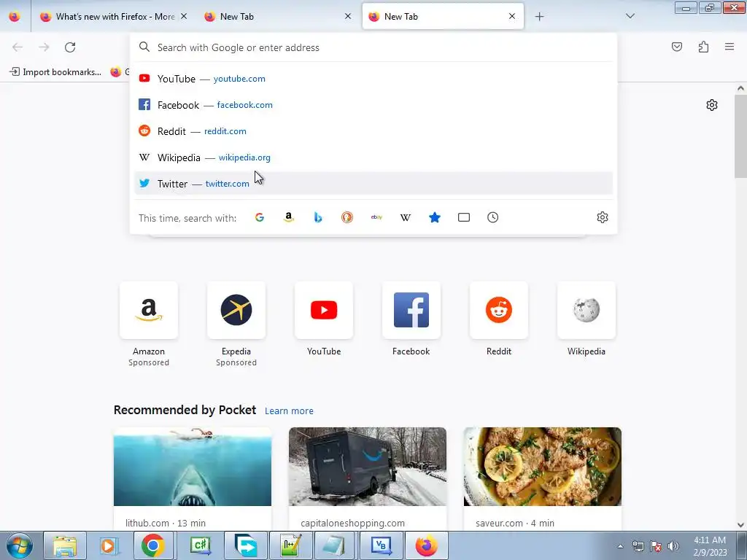747x560 pixels.
Task: Save page to Pocket icon
Action: (677, 47)
